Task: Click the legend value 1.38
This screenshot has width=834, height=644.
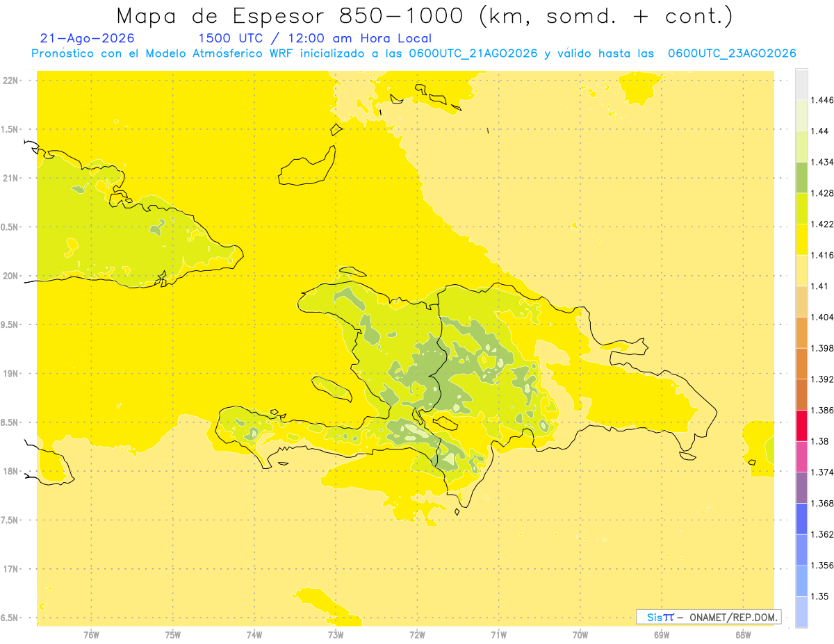Action: [x=820, y=441]
